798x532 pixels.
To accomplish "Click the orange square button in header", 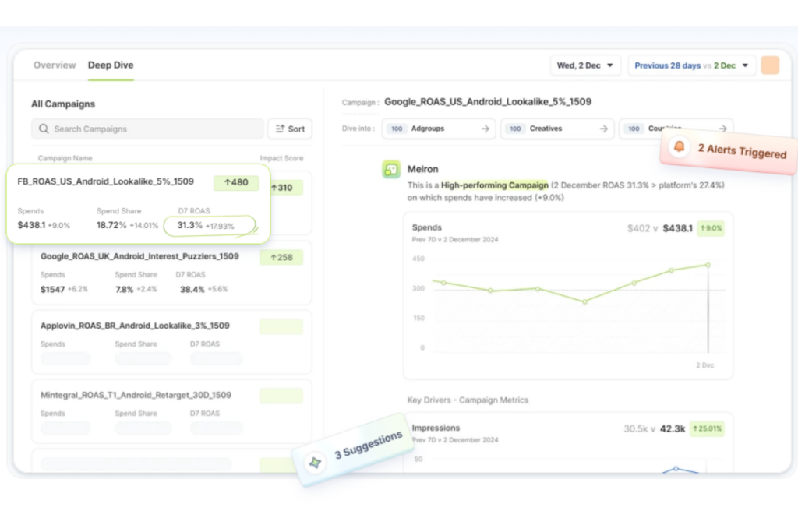I will click(x=770, y=65).
